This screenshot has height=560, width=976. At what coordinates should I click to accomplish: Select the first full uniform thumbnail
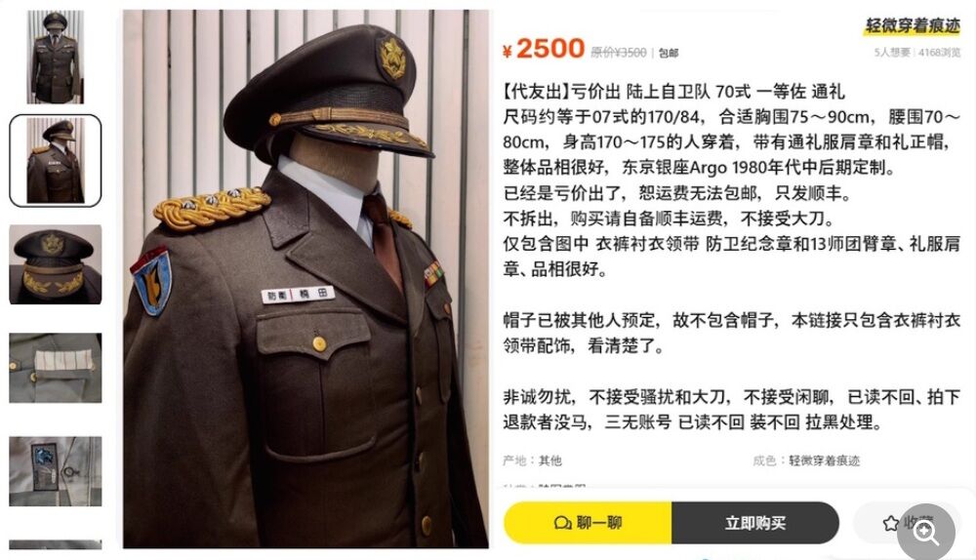pos(56,57)
